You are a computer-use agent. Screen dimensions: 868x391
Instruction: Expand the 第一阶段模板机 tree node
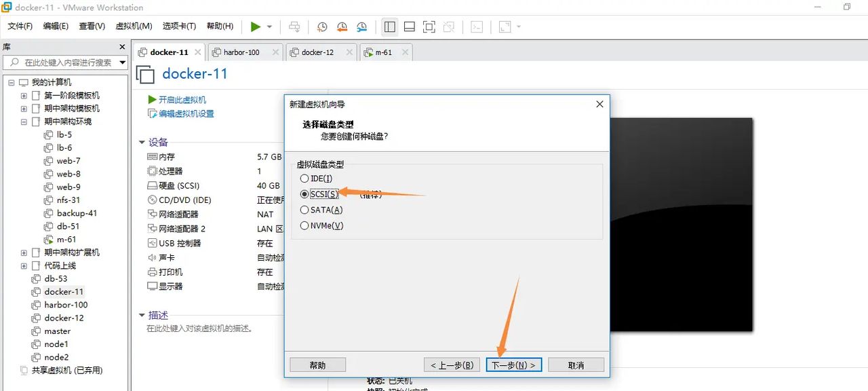[x=23, y=94]
